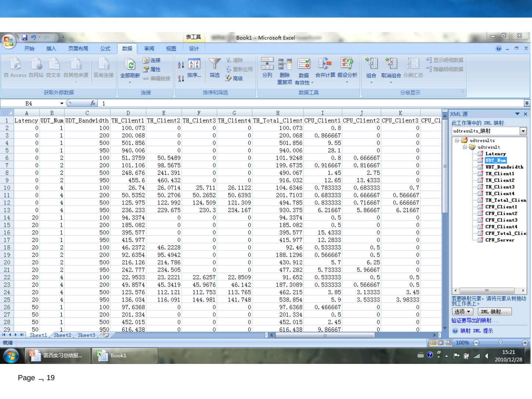This screenshot has height=399, width=532.
Task: Switch to Normal view in status bar
Action: pyautogui.click(x=434, y=342)
